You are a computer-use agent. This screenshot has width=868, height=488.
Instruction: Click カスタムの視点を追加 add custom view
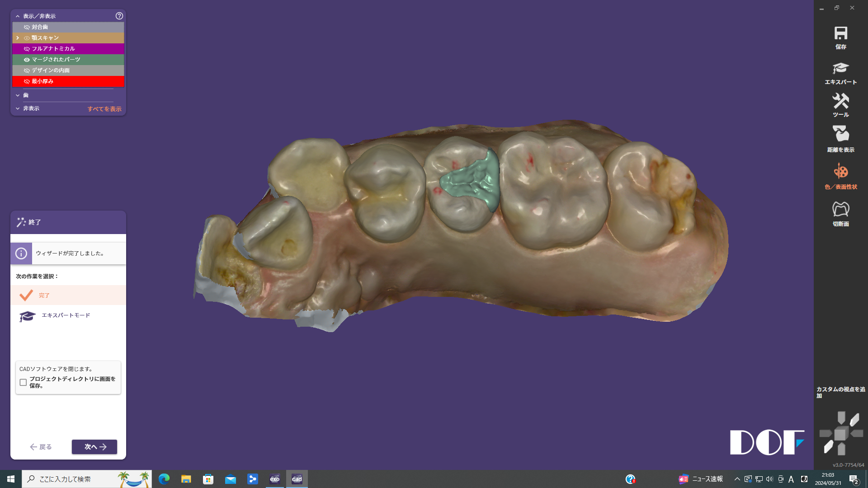coord(840,392)
